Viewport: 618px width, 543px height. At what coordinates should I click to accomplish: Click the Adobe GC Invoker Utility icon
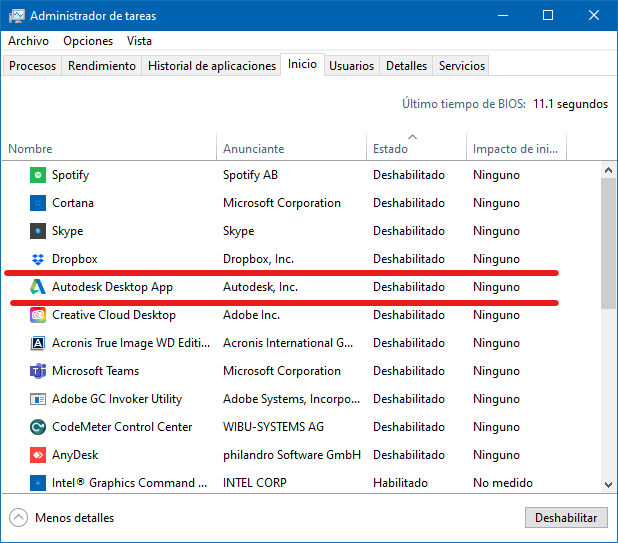pos(38,399)
